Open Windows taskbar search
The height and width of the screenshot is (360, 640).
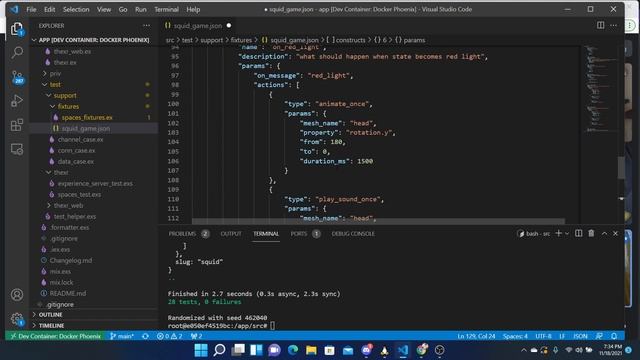(219, 350)
